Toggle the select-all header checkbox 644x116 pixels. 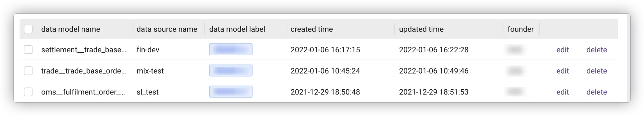pyautogui.click(x=28, y=29)
